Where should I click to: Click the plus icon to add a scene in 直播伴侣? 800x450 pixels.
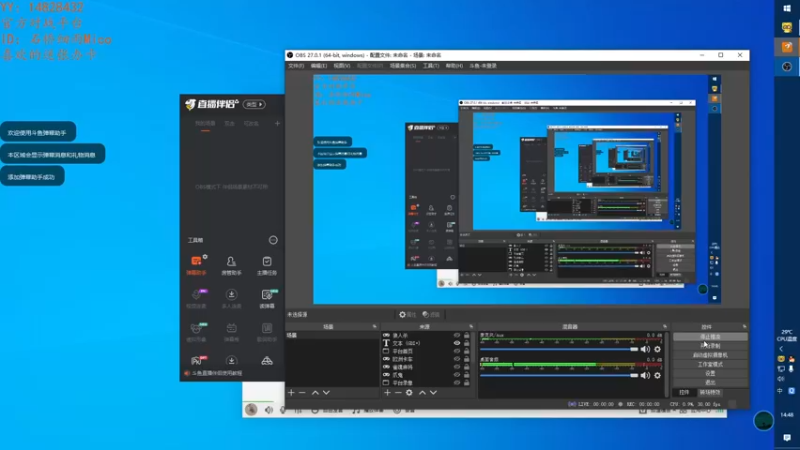[x=277, y=123]
